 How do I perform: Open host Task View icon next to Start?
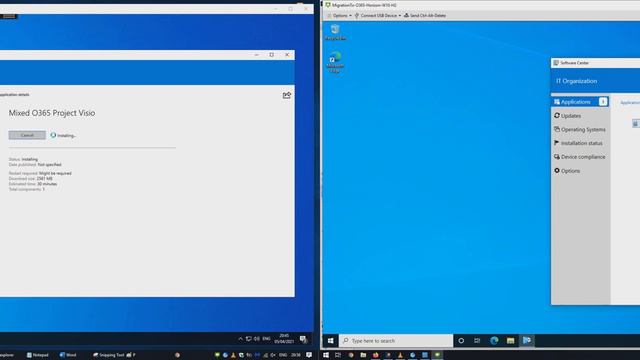point(338,355)
